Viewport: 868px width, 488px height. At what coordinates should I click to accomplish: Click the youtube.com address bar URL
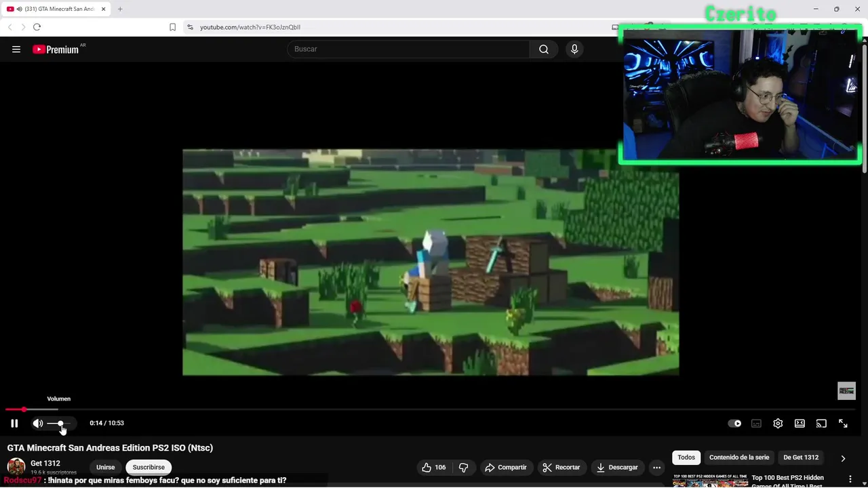(x=250, y=27)
